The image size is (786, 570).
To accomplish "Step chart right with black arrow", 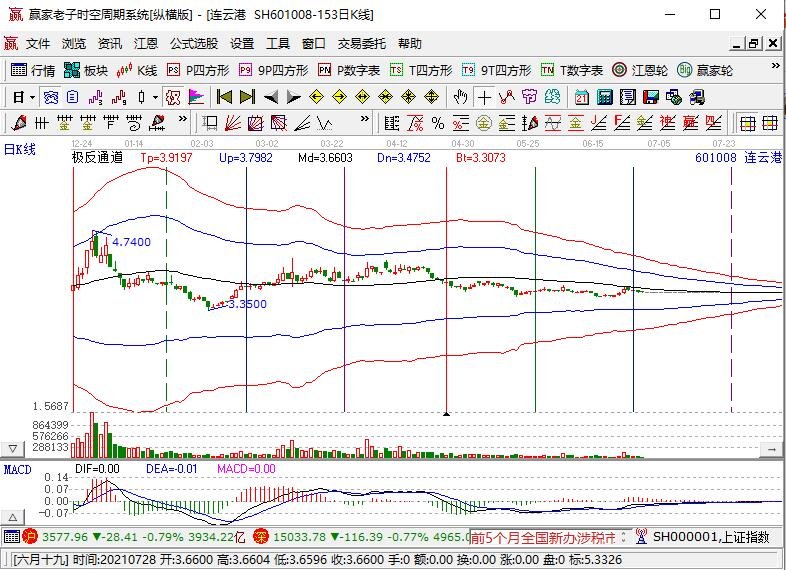I will (294, 97).
